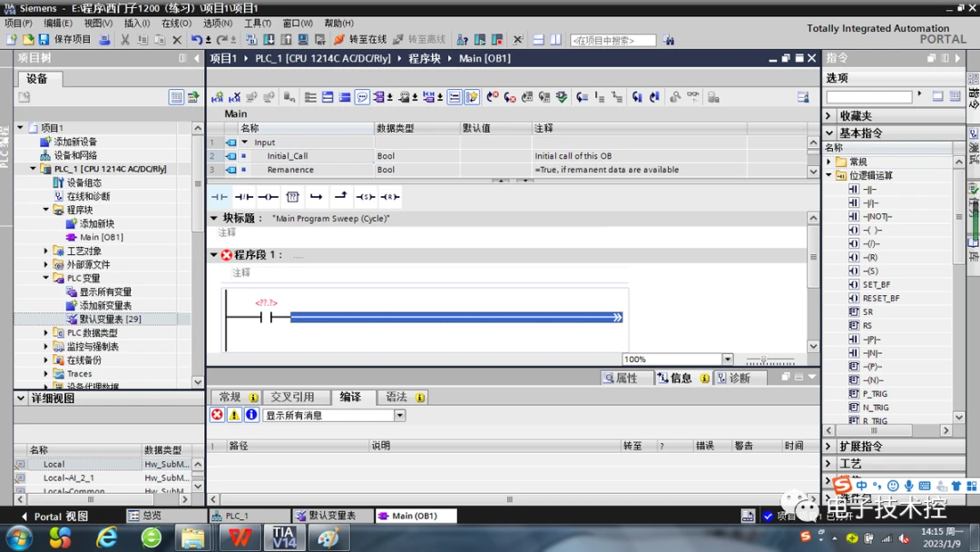Click the network comments toggle icon
Image resolution: width=980 pixels, height=552 pixels.
coord(362,97)
